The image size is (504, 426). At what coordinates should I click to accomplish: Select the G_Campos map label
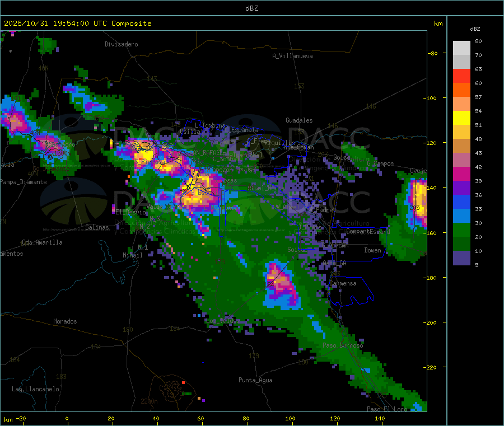coord(381,163)
